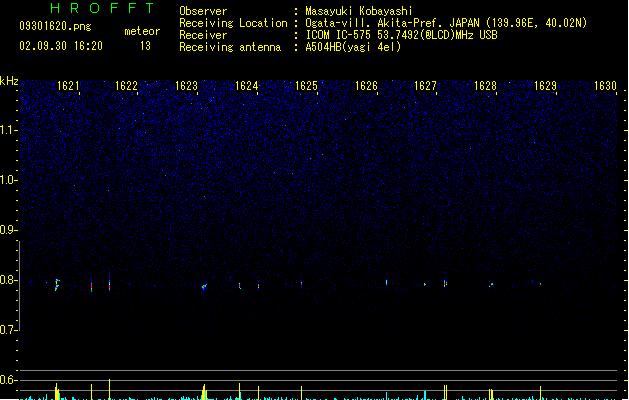Click the meteor count value 13

coord(146,46)
